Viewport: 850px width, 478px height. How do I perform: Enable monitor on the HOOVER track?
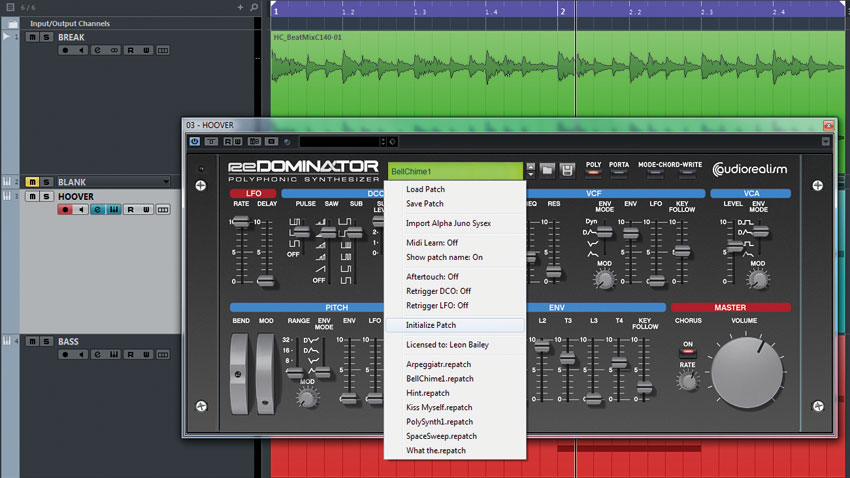pyautogui.click(x=81, y=210)
